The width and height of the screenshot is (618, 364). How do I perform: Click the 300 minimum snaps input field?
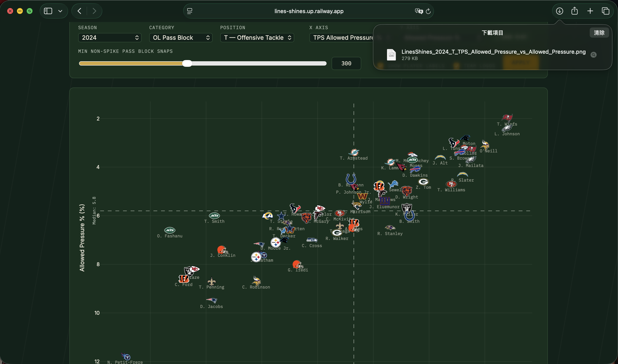(x=346, y=64)
